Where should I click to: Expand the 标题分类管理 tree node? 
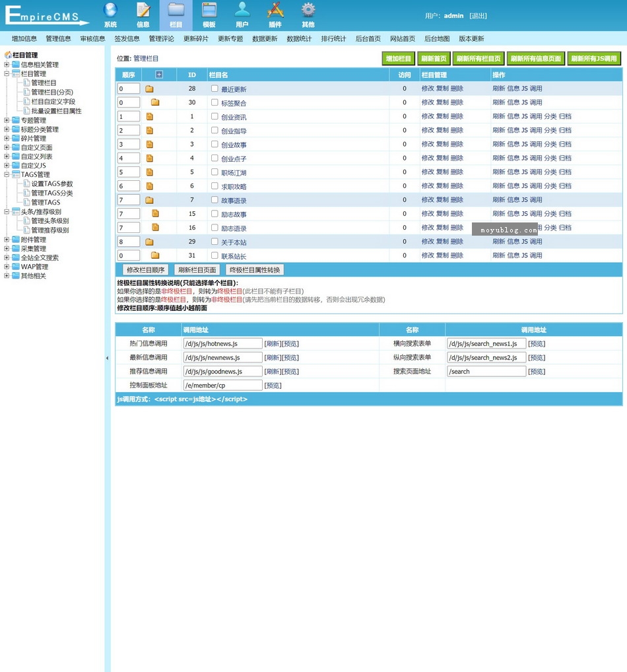tap(7, 129)
